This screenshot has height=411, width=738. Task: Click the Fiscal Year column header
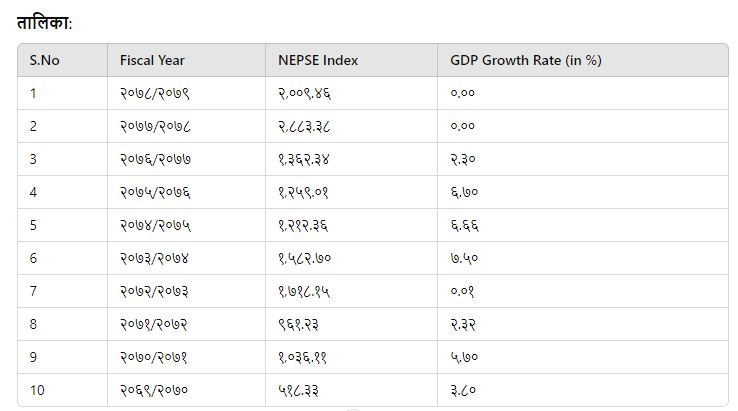coord(152,60)
